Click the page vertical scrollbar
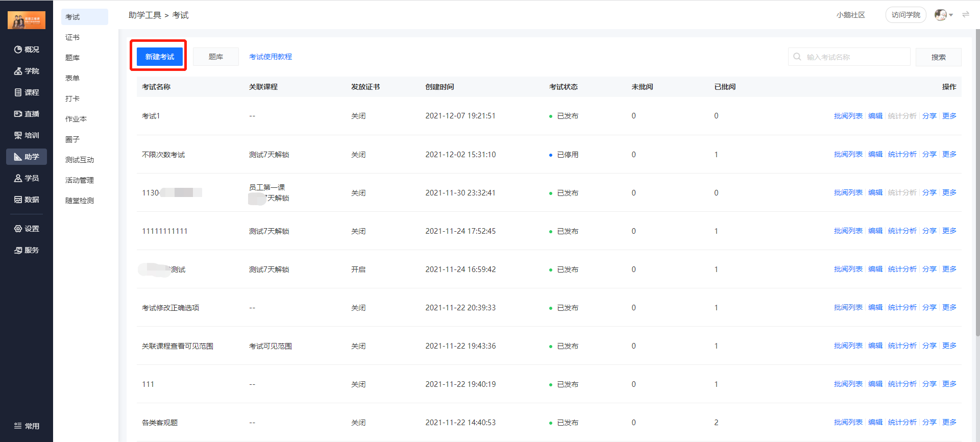Viewport: 980px width, 442px height. pos(977,184)
